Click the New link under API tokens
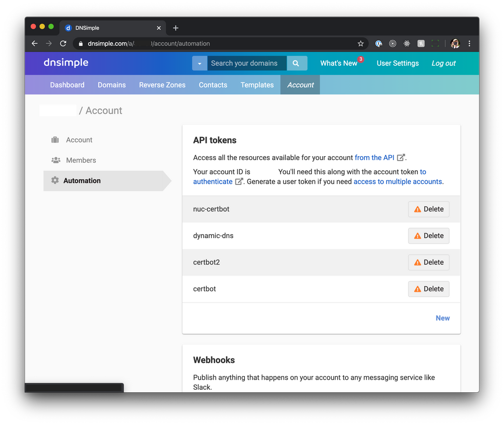Image resolution: width=504 pixels, height=425 pixels. coord(443,318)
